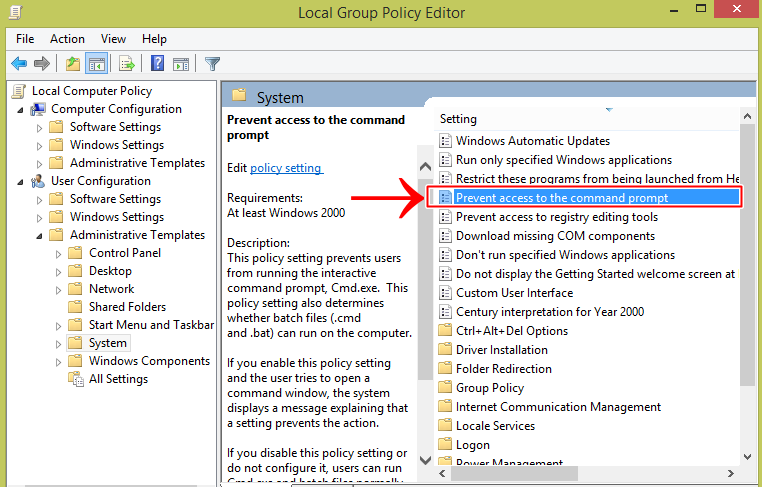Collapse the Computer Configuration node
Image resolution: width=762 pixels, height=487 pixels.
[20, 110]
